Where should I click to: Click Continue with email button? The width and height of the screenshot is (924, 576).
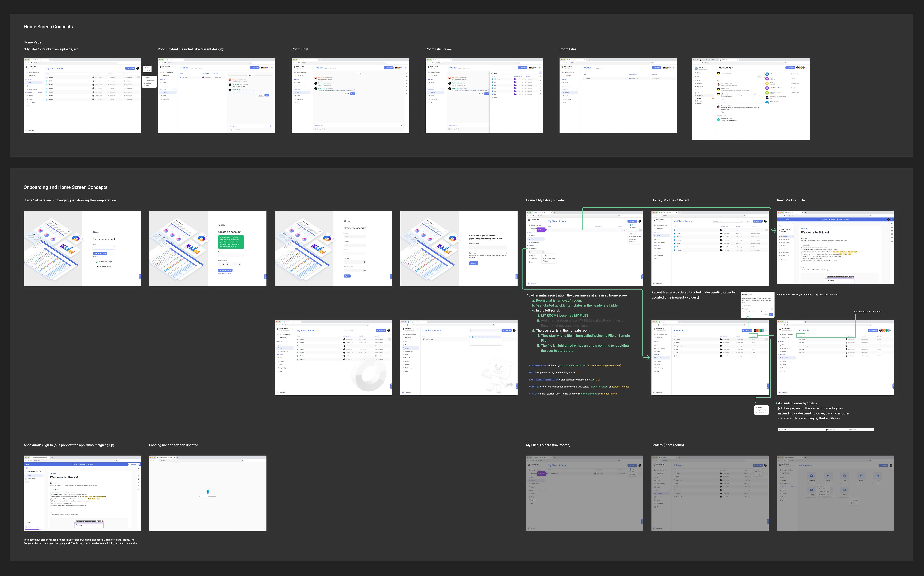tap(100, 253)
